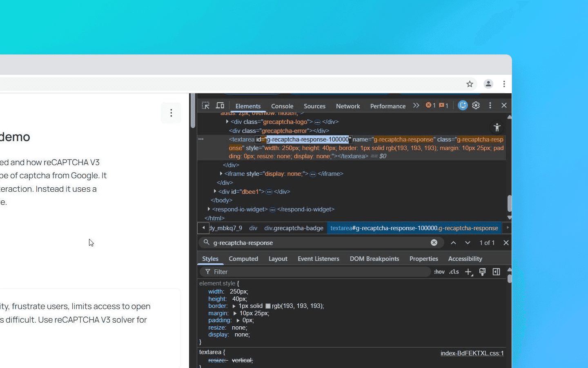The height and width of the screenshot is (368, 588).
Task: Activate the inspect element picker icon
Action: [206, 105]
